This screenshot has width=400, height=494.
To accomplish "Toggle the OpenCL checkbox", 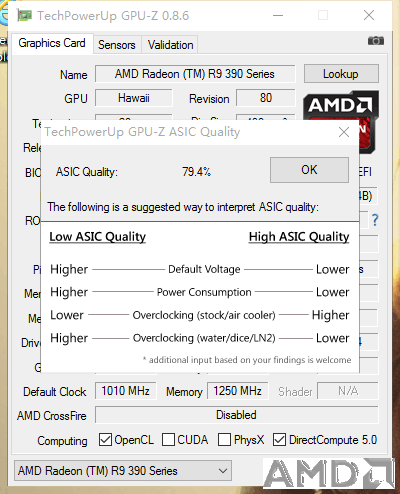I will pyautogui.click(x=105, y=439).
